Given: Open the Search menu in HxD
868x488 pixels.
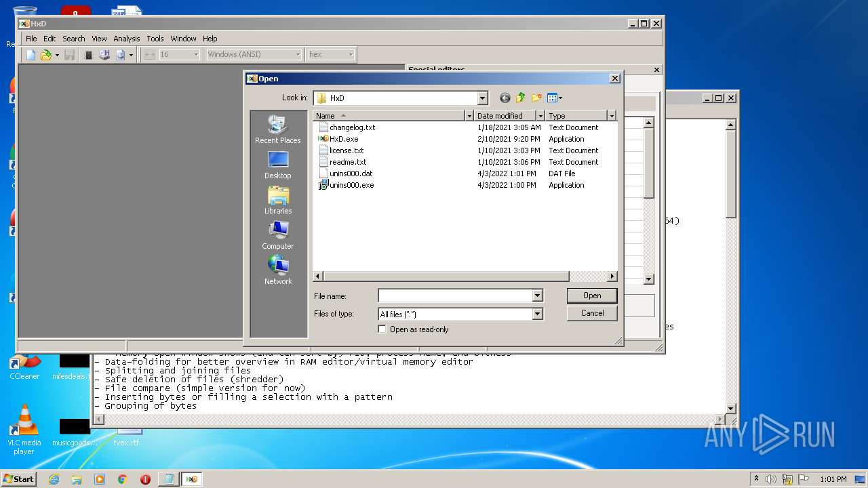Looking at the screenshot, I should (74, 39).
